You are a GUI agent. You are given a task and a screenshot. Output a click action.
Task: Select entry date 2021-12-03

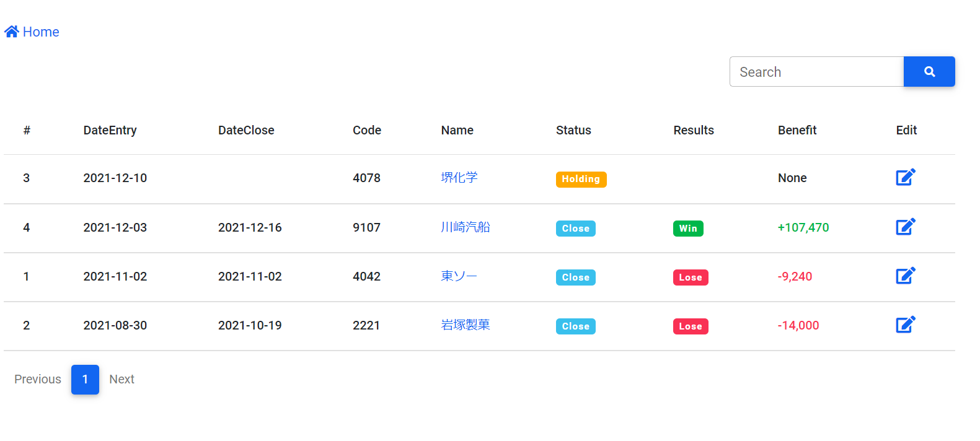[x=115, y=227]
